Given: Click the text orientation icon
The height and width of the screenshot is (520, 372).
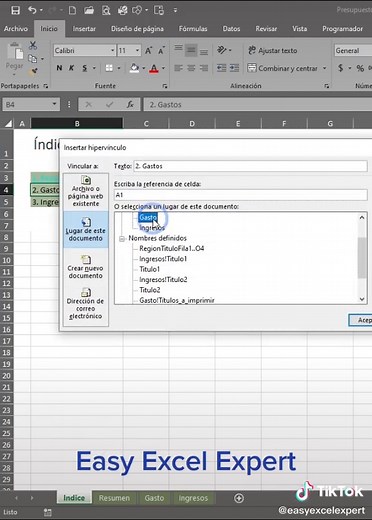Looking at the screenshot, I should coord(222,50).
